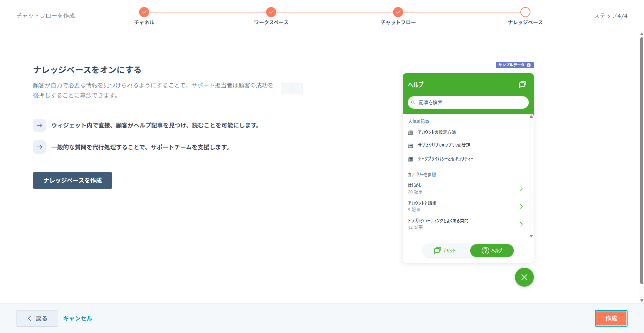Click the chat bubble icon in help widget header

522,84
